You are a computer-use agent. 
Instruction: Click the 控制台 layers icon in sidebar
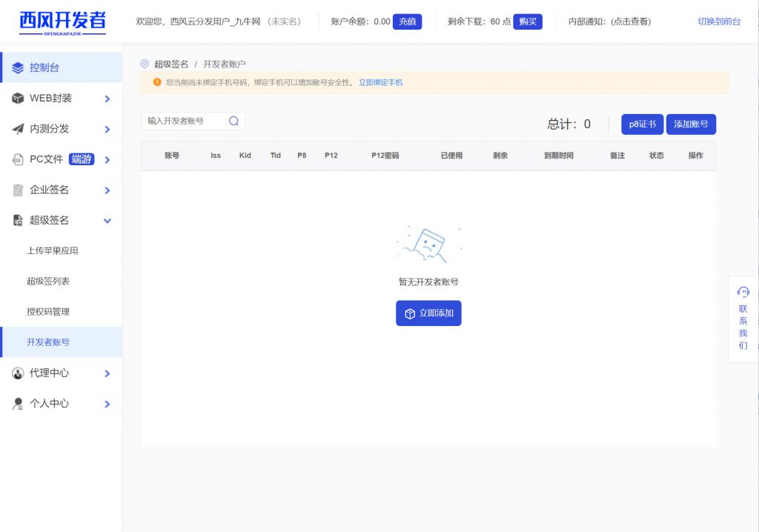18,67
